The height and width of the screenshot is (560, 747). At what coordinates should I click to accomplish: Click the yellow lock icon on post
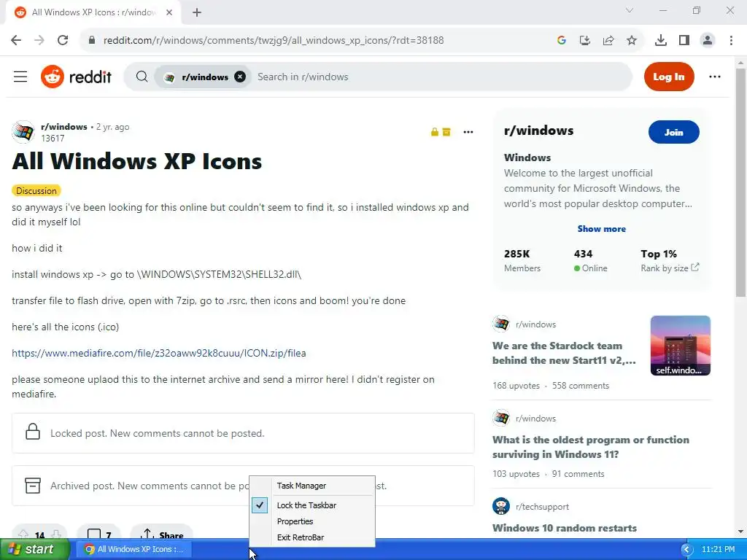pyautogui.click(x=435, y=132)
